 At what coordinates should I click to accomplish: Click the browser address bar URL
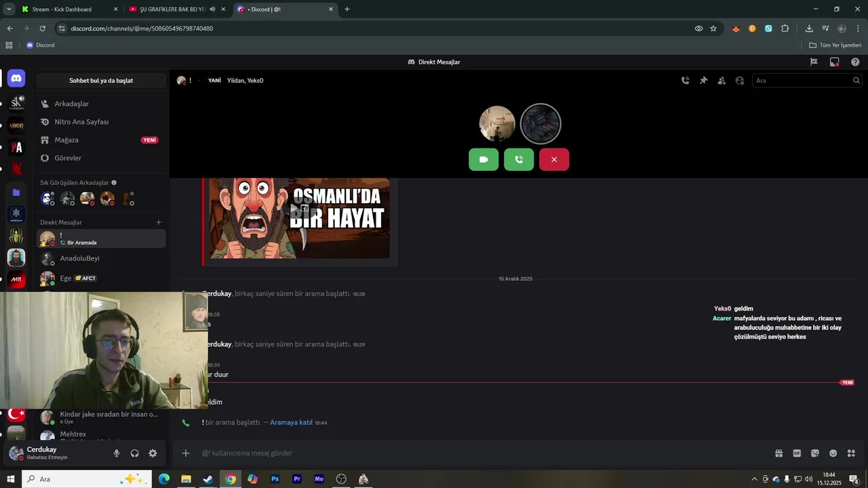tap(142, 28)
